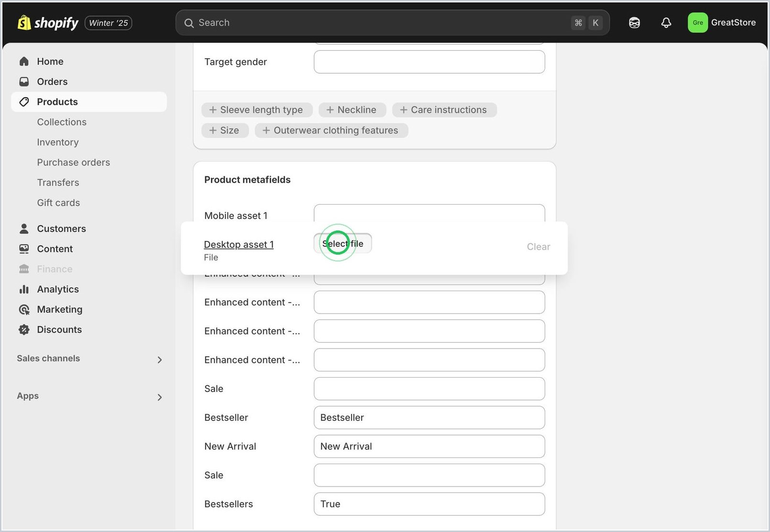The height and width of the screenshot is (532, 770).
Task: Click the Analytics bar chart icon
Action: pos(24,289)
